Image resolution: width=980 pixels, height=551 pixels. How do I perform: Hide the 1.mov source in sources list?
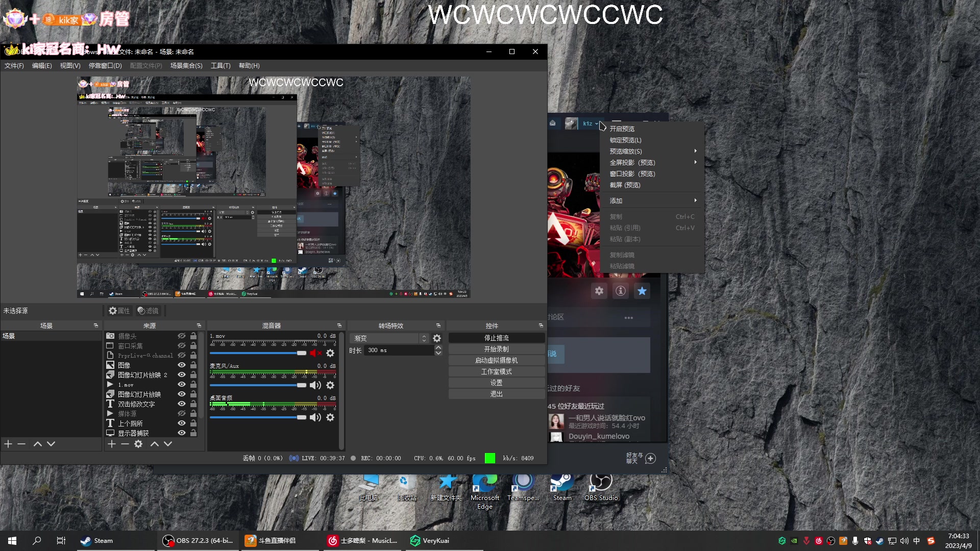[x=181, y=385]
